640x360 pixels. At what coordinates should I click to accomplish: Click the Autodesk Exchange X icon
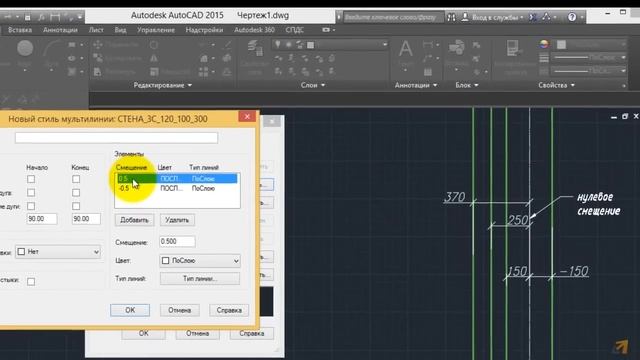tap(533, 17)
